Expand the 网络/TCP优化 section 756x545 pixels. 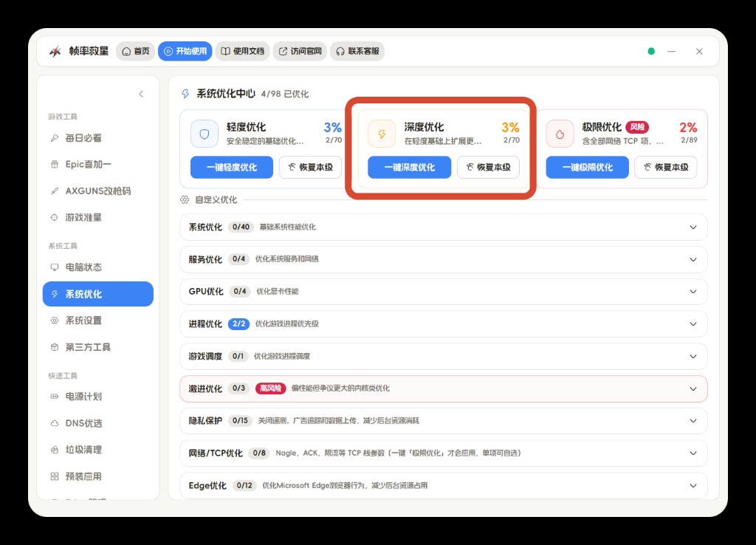[444, 453]
